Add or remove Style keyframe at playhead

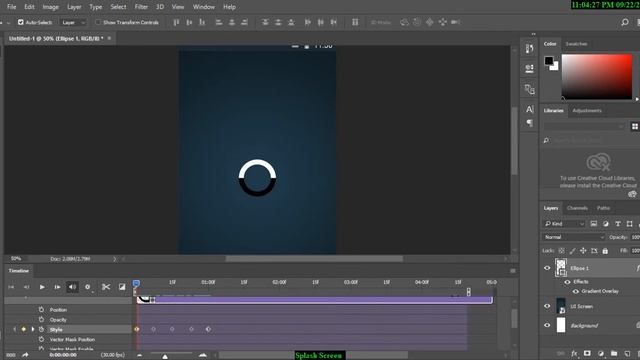(24, 329)
